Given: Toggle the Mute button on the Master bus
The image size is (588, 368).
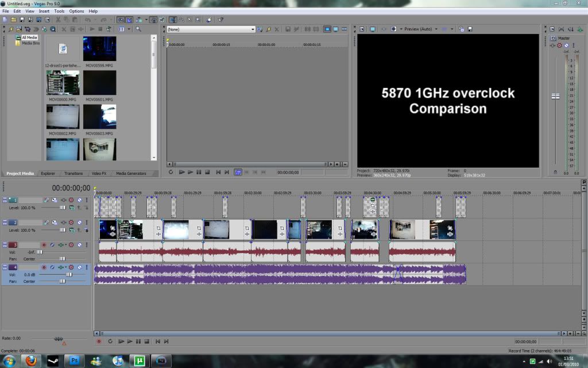Looking at the screenshot, I should 566,45.
